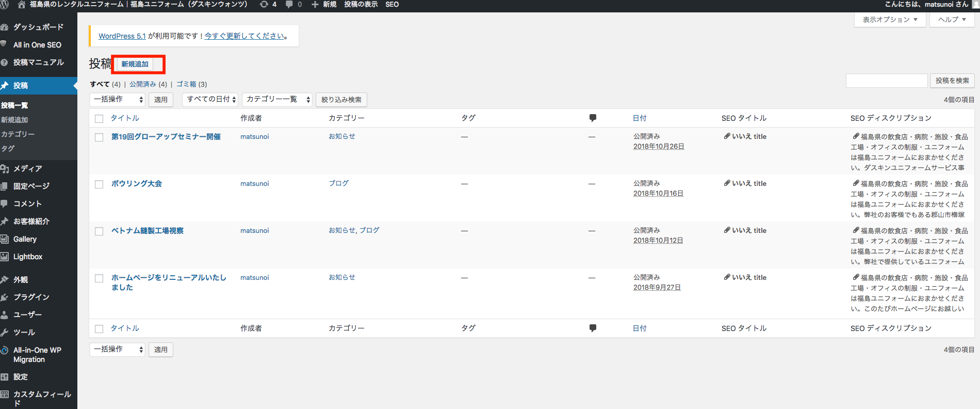980x409 pixels.
Task: Open the カテゴリー一覧 category dropdown
Action: [x=277, y=99]
